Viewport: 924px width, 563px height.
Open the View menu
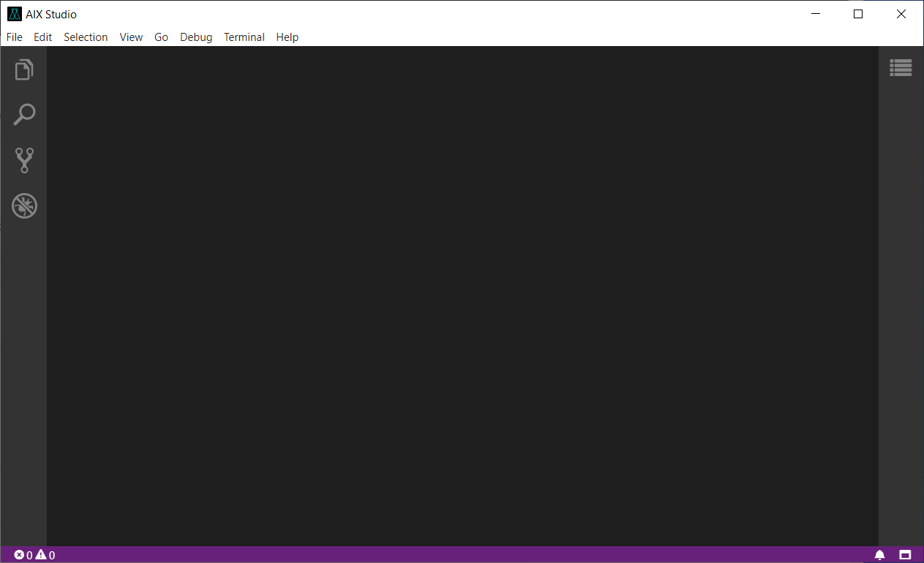pos(131,37)
